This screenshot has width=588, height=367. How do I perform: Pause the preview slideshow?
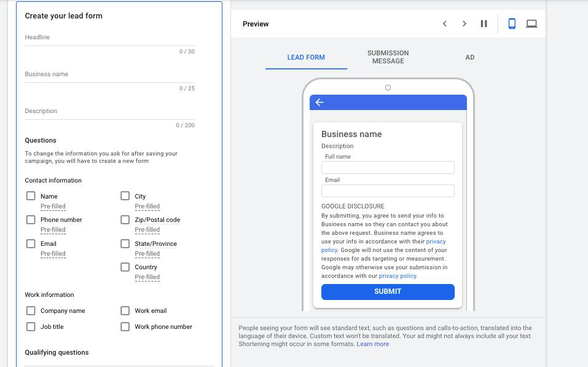coord(484,23)
